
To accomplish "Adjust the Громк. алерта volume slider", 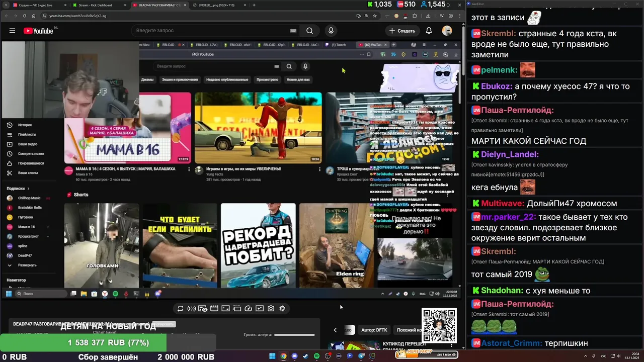I will coord(294,335).
